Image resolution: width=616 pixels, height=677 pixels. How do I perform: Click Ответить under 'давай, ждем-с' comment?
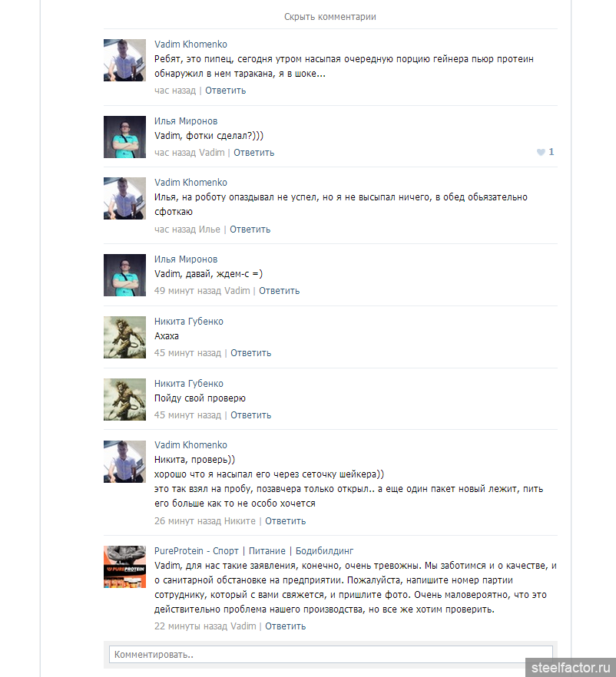tap(279, 291)
